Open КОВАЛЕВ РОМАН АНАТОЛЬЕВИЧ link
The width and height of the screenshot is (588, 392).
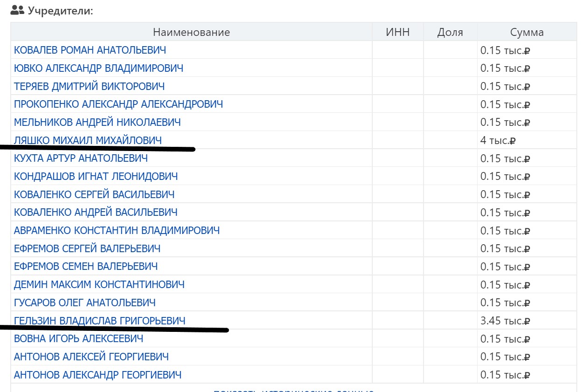click(x=90, y=50)
